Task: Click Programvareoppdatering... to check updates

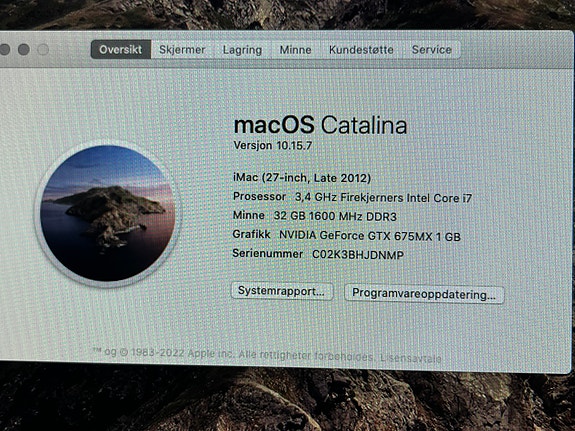Action: point(424,294)
